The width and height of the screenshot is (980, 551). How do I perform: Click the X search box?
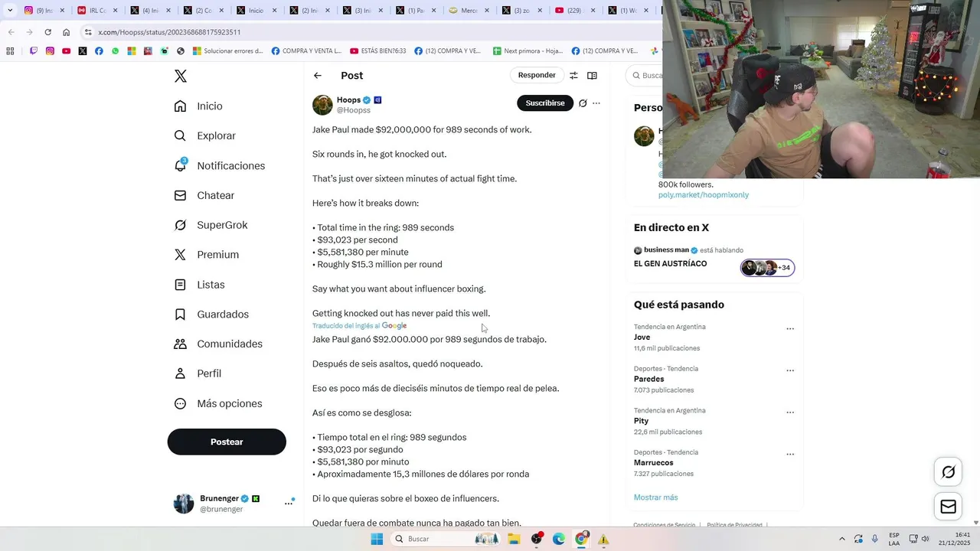(645, 76)
